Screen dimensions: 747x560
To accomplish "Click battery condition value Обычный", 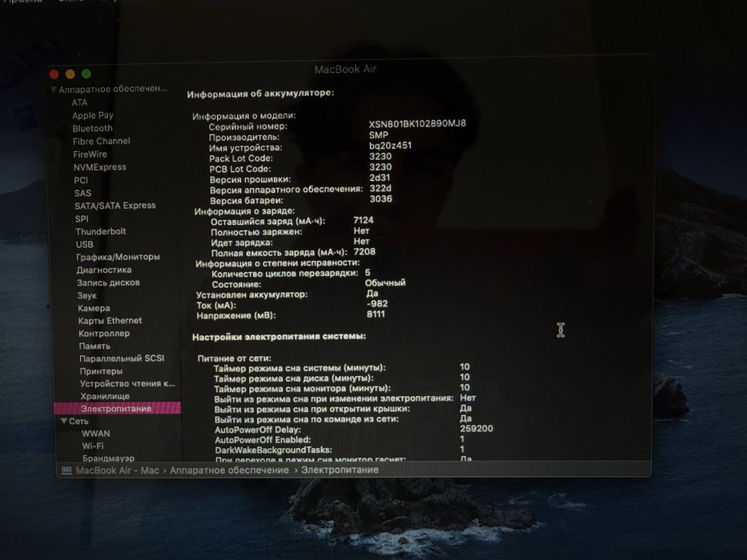I will (385, 282).
